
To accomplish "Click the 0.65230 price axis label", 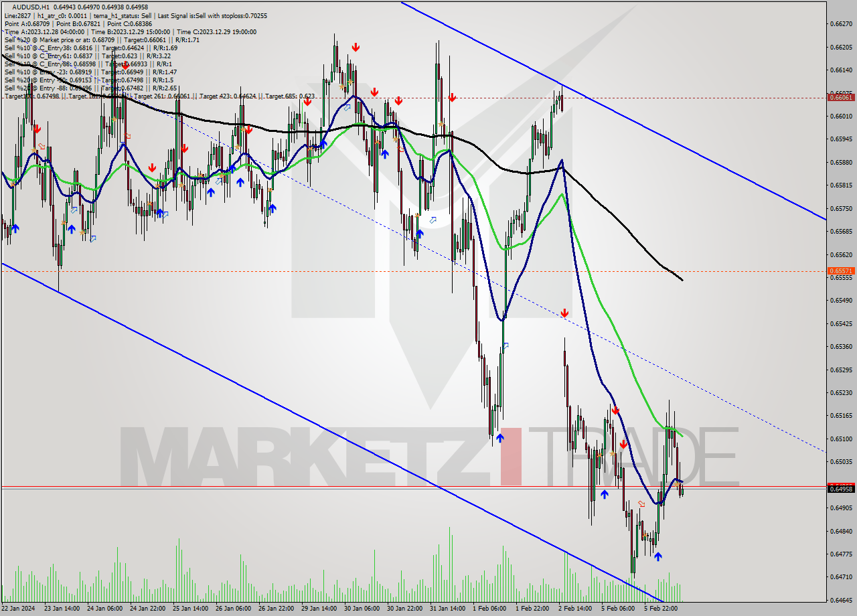I will click(x=841, y=393).
